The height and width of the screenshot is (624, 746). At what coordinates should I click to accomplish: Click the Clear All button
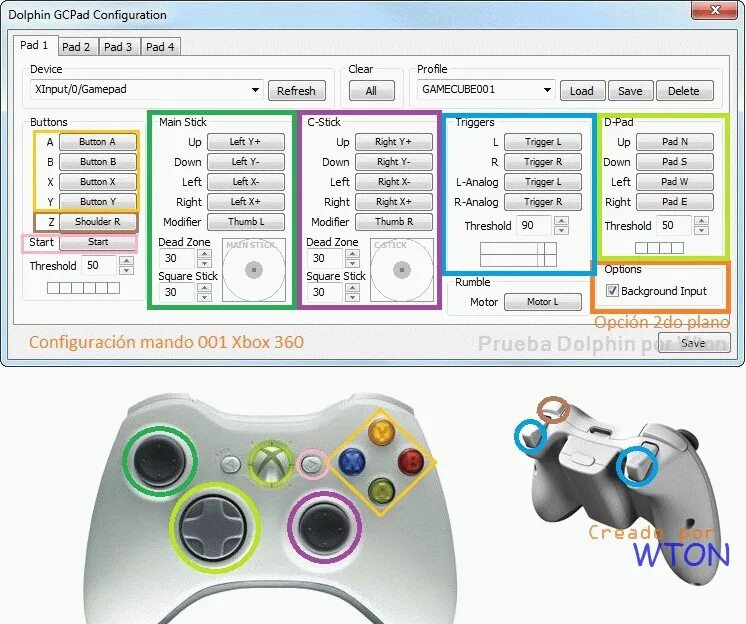click(372, 90)
